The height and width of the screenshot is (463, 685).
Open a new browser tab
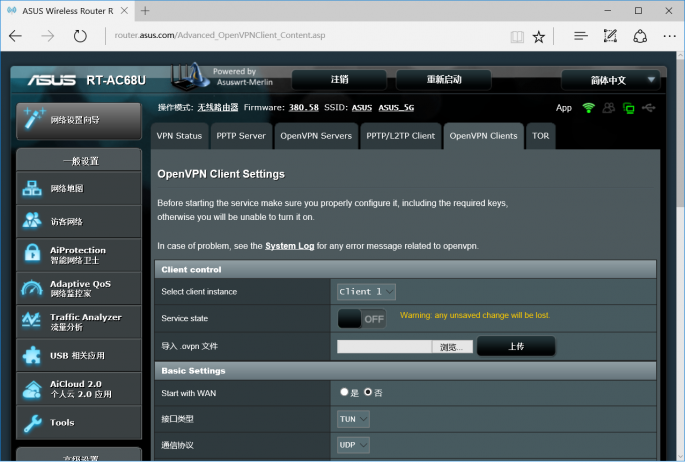coord(145,11)
